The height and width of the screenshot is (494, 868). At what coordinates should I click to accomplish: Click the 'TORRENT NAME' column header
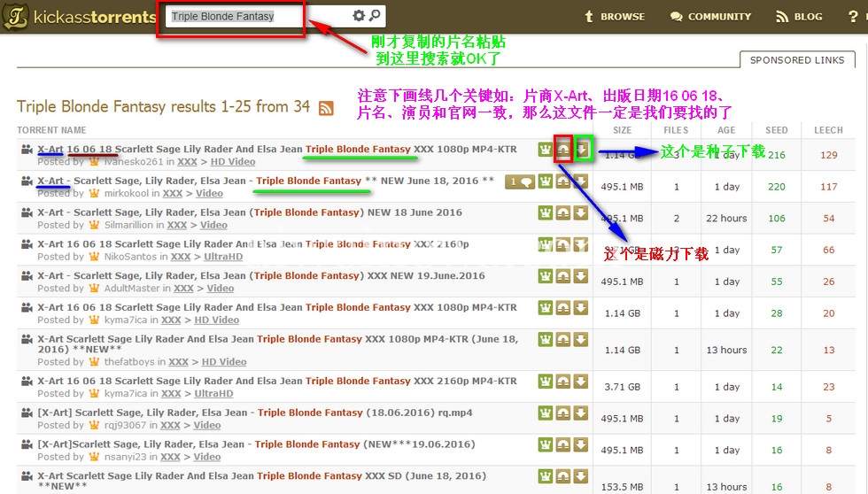[51, 130]
